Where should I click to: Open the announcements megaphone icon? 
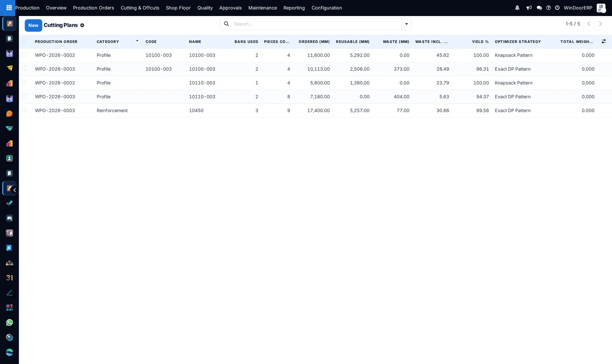coord(529,8)
